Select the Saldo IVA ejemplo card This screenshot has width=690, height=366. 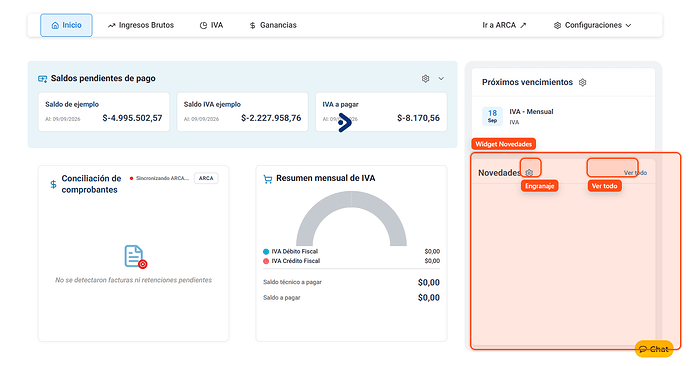click(242, 112)
